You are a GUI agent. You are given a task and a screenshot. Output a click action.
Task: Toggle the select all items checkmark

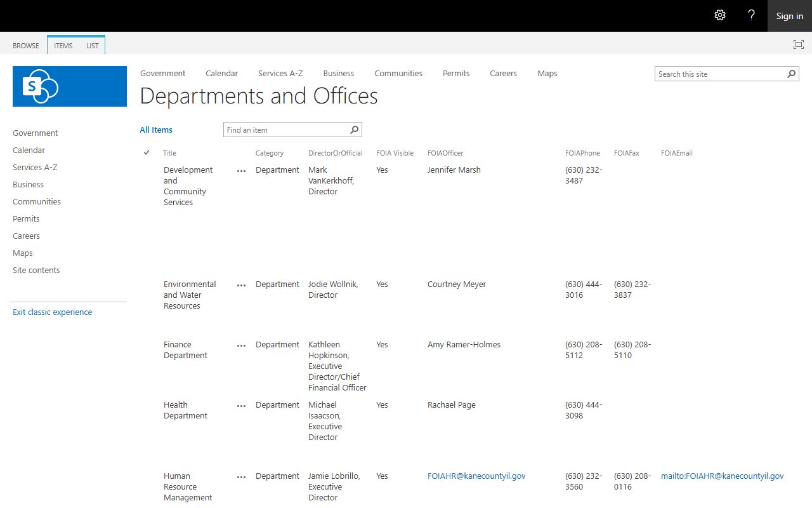pyautogui.click(x=147, y=152)
